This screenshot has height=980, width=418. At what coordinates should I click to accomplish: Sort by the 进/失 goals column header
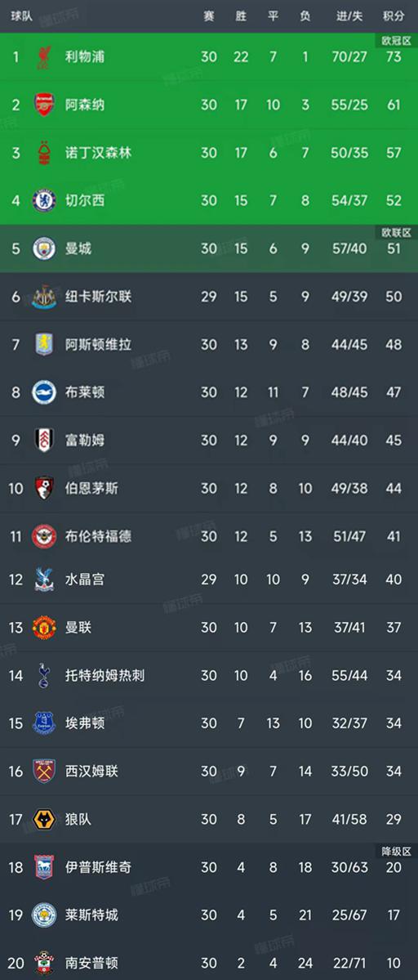point(349,16)
